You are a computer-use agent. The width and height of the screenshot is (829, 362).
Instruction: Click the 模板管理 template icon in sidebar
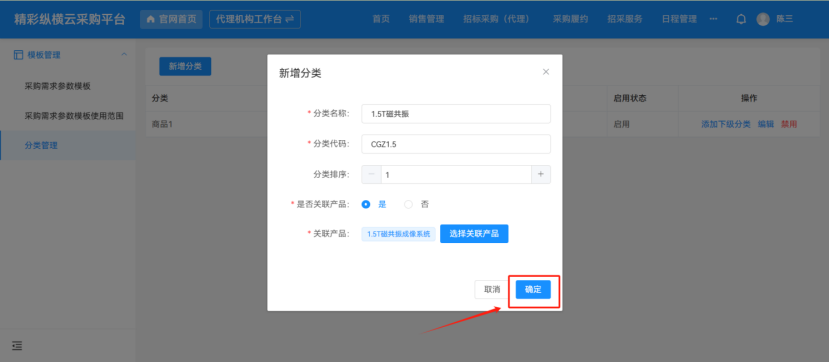[18, 54]
